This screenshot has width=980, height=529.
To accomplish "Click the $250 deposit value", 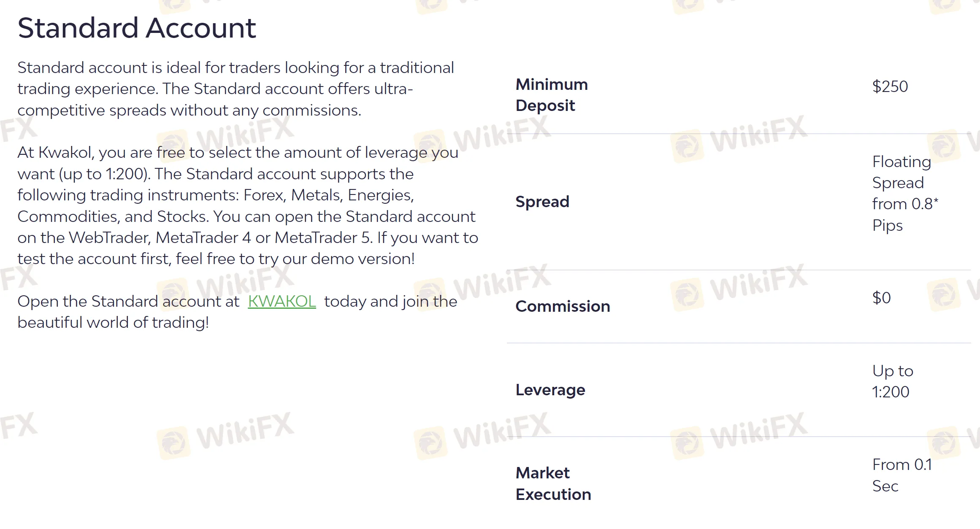I will click(x=890, y=86).
